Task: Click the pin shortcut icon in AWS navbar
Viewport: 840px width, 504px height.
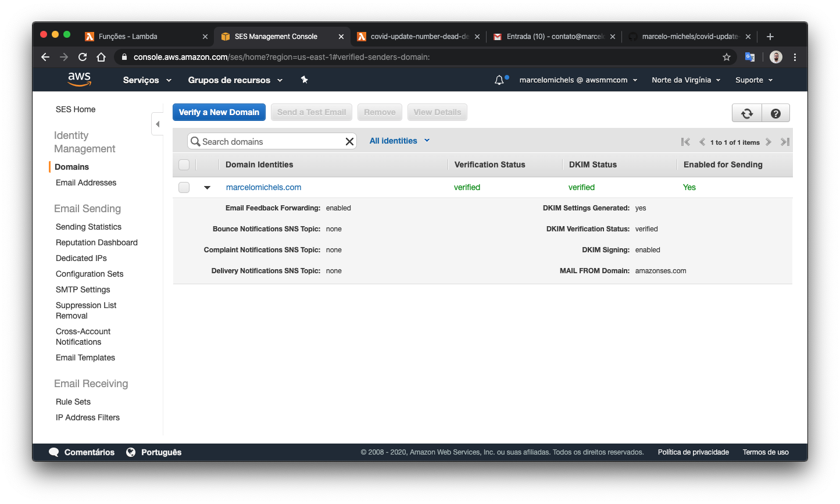Action: pos(304,80)
